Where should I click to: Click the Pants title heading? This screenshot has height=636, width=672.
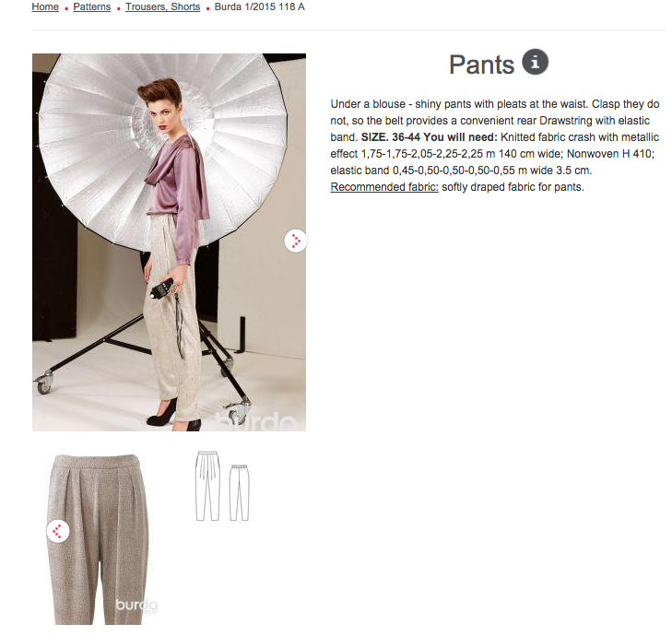(x=481, y=65)
